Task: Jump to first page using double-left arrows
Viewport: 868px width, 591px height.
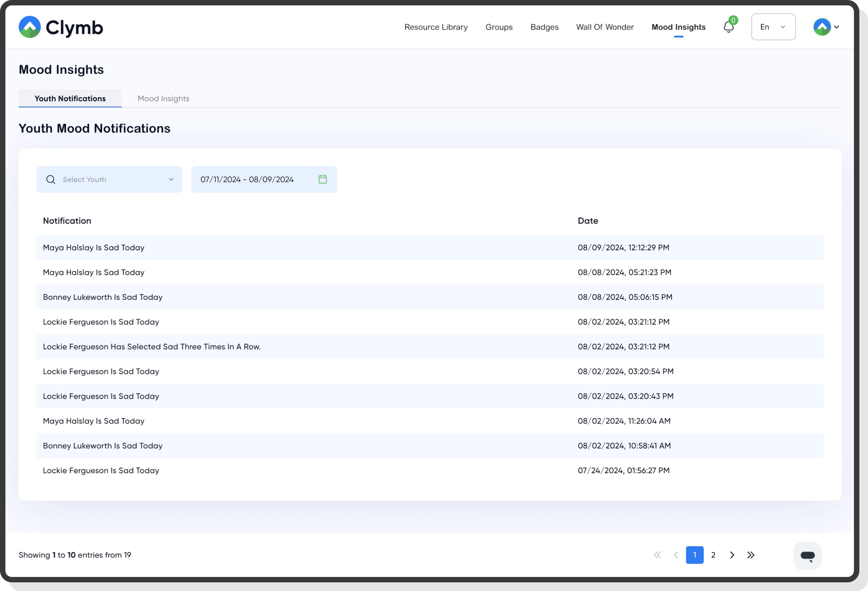Action: (657, 555)
